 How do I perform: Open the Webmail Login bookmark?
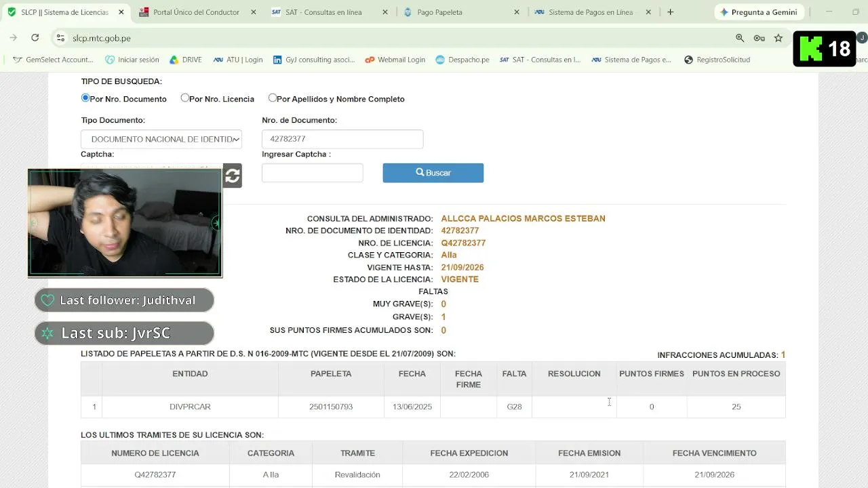pos(395,60)
